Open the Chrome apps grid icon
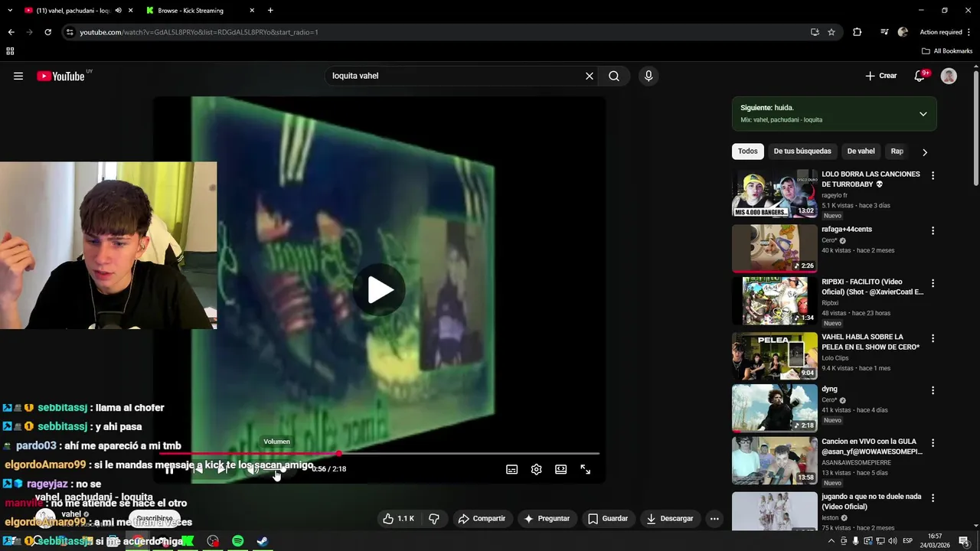 (10, 51)
